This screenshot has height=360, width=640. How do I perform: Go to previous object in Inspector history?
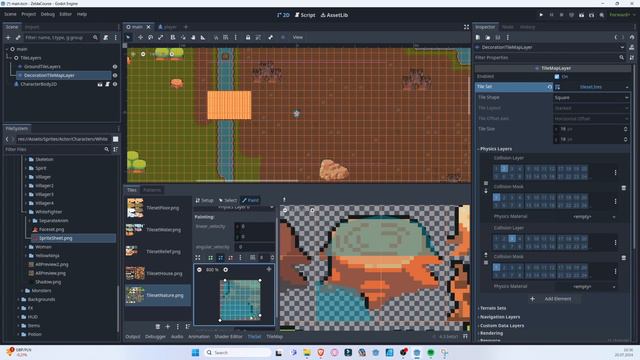click(616, 37)
